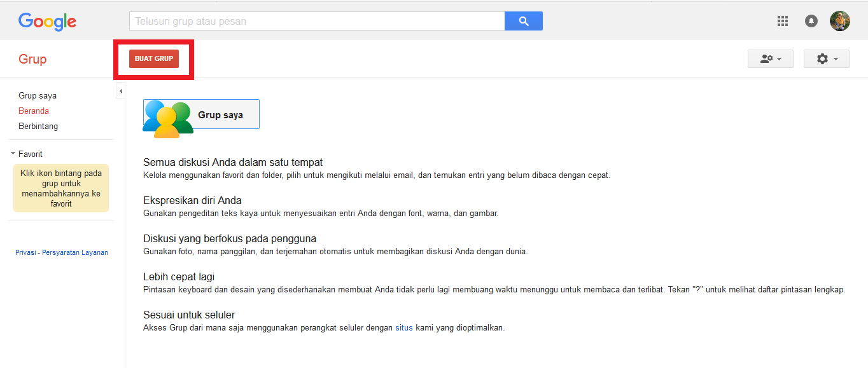Select Berbintang in the sidebar
The height and width of the screenshot is (368, 868).
pos(38,126)
